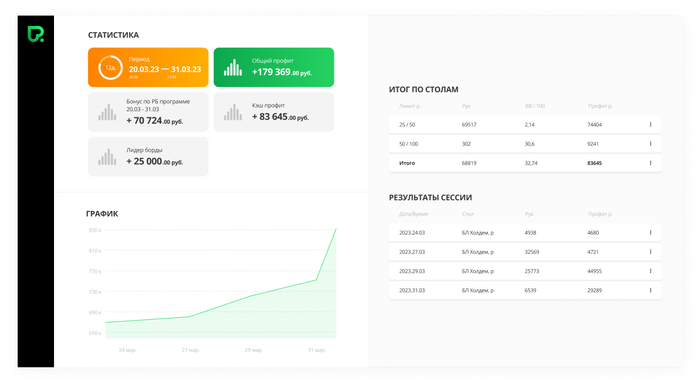This screenshot has width=700, height=387.
Task: Click the 12д circular period indicator
Action: tap(110, 67)
